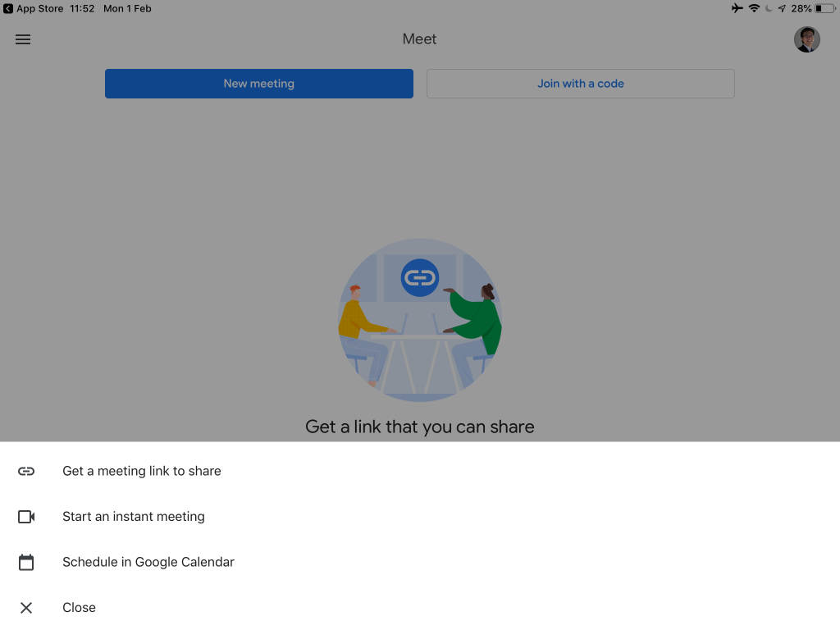This screenshot has width=840, height=630.
Task: Click the video camera instant meeting icon
Action: click(x=27, y=517)
